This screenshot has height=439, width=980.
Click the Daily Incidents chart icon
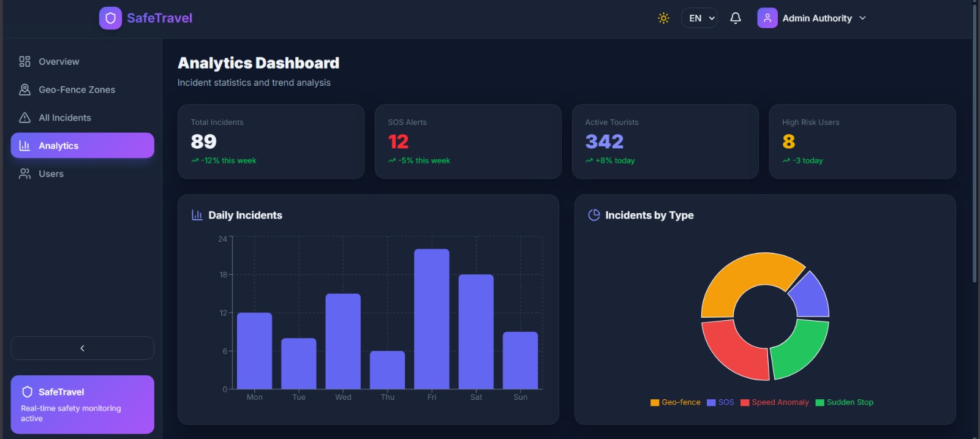tap(197, 215)
